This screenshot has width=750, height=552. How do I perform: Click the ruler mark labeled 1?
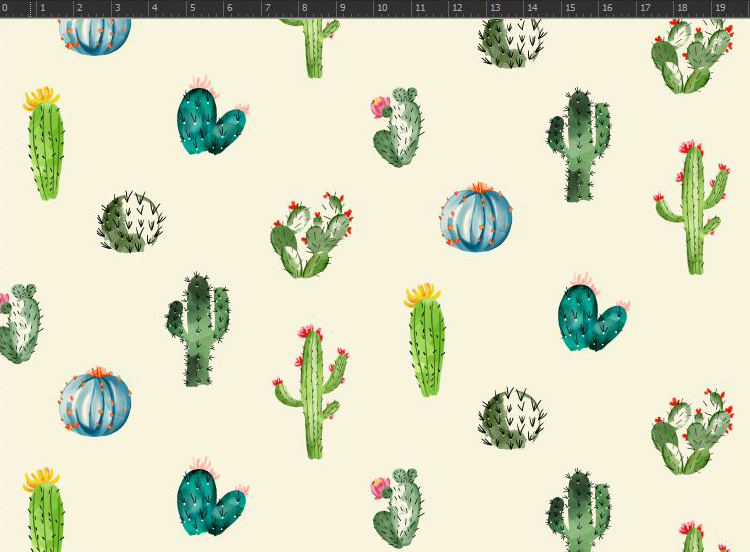43,8
